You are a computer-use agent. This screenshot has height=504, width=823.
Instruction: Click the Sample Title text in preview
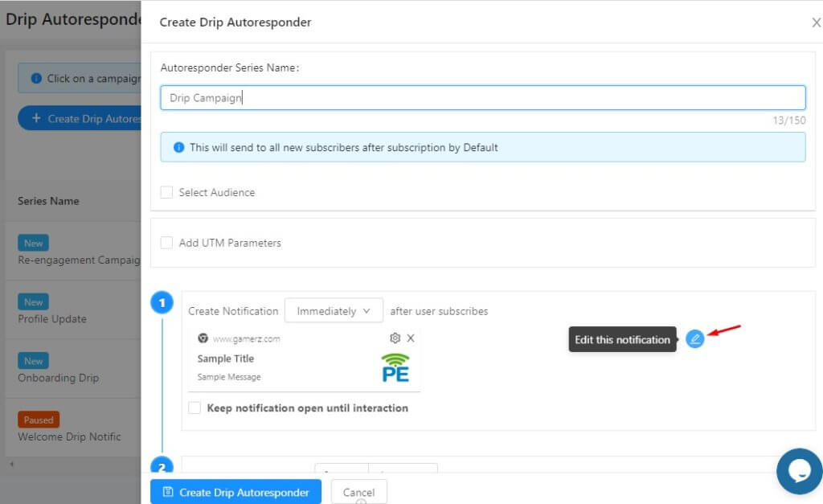click(x=226, y=359)
